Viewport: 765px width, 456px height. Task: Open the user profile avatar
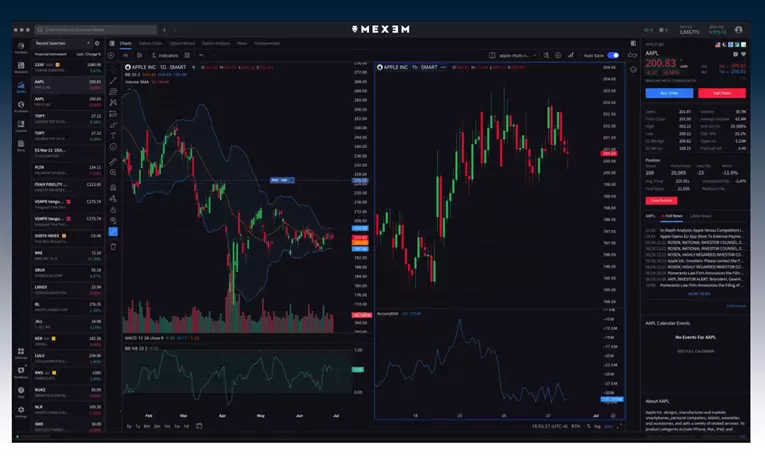click(x=739, y=30)
